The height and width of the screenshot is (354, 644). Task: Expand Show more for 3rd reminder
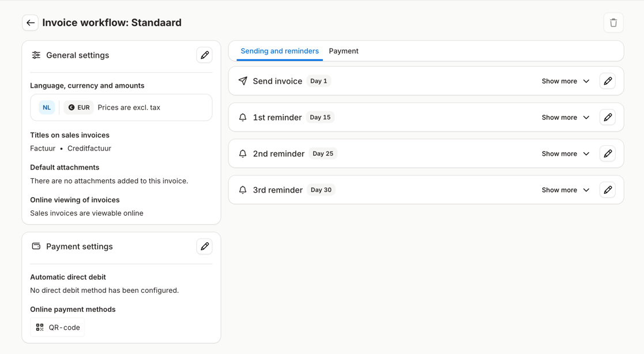point(565,190)
